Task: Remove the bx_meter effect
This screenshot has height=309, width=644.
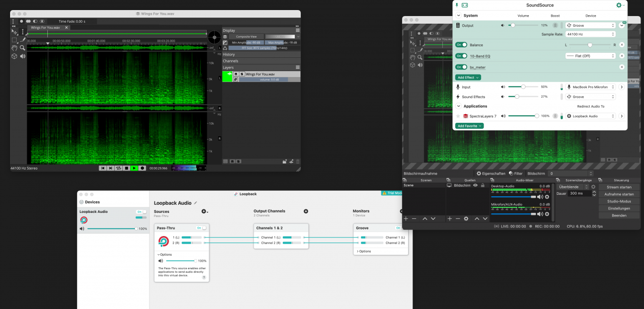Action: pyautogui.click(x=622, y=67)
